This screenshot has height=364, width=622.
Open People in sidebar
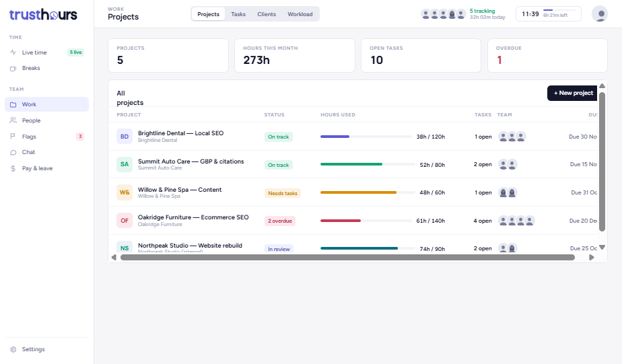pos(47,120)
